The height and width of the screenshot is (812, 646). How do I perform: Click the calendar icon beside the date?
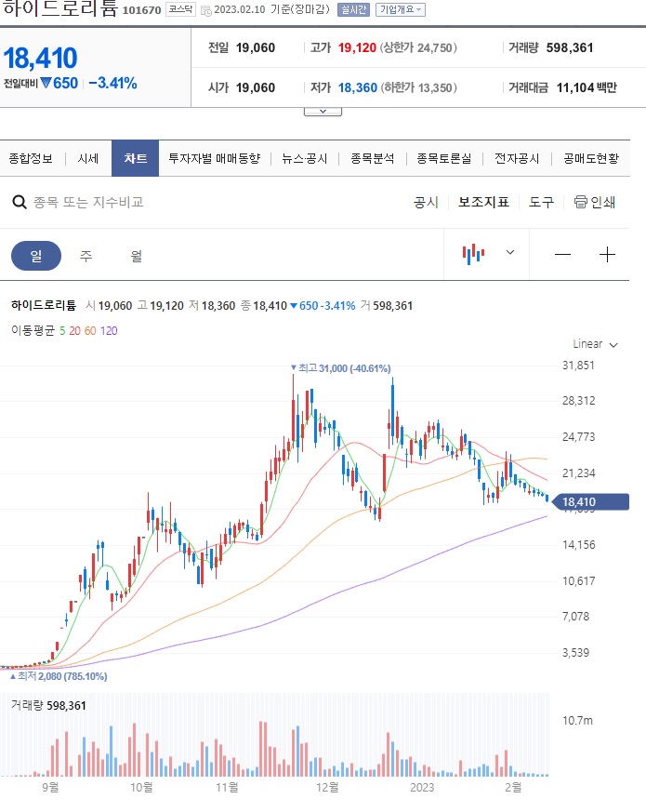(205, 10)
